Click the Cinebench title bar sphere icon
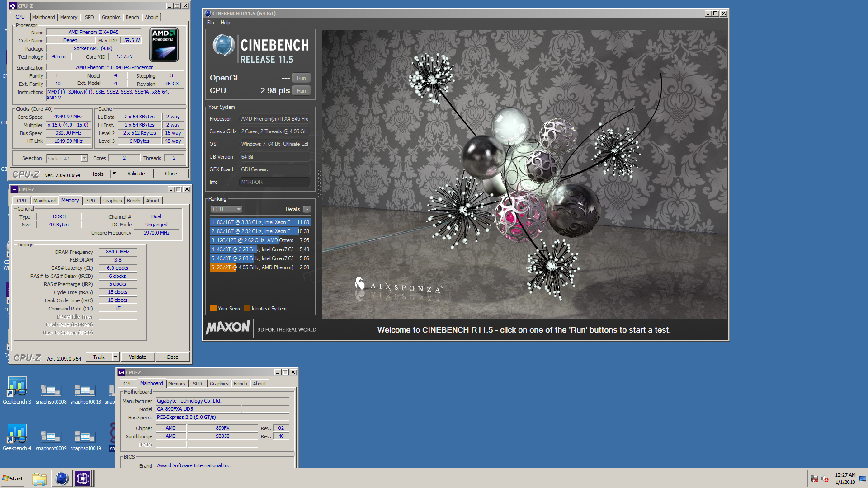The width and height of the screenshot is (868, 488). click(208, 14)
